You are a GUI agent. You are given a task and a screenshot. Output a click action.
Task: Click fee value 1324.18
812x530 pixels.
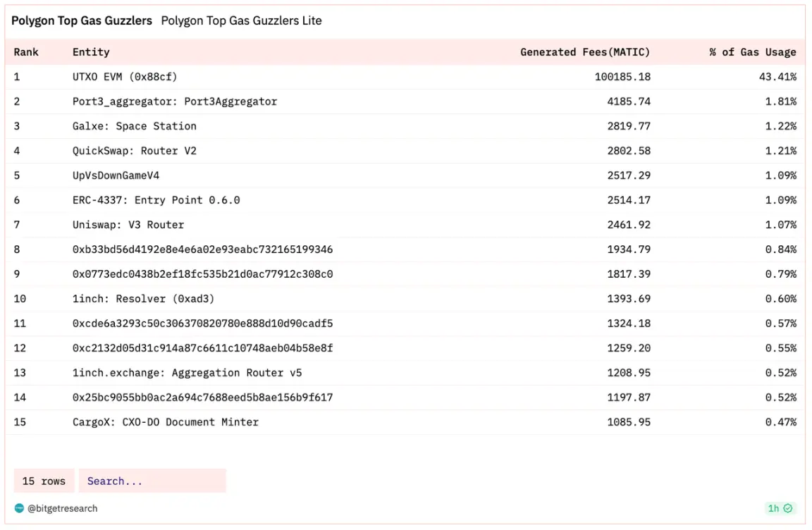[x=629, y=323]
